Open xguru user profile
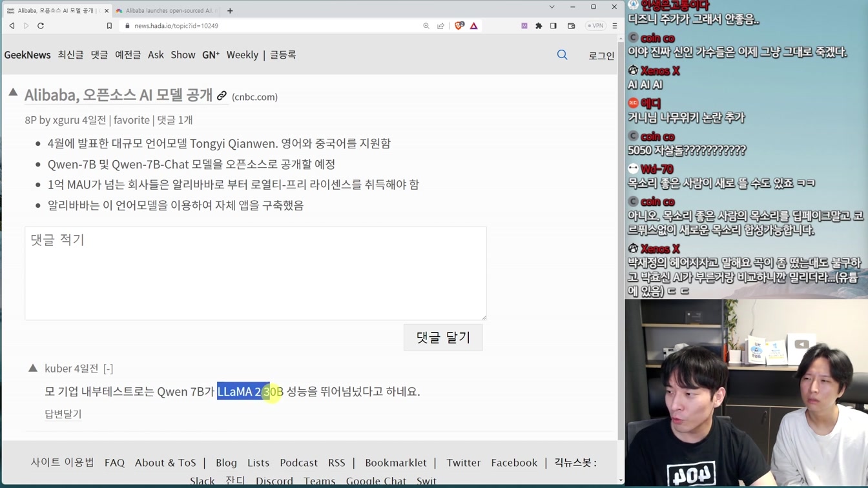This screenshot has height=488, width=868. 66,120
